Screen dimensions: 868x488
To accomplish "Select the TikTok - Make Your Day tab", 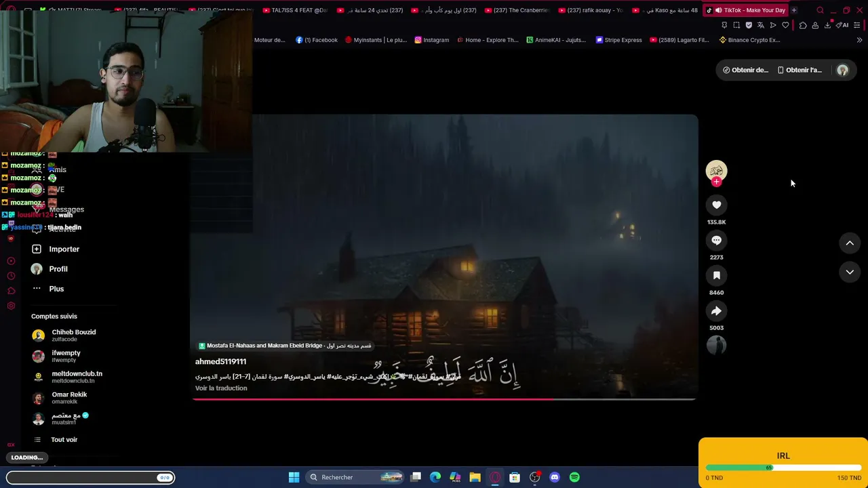I will click(x=745, y=10).
